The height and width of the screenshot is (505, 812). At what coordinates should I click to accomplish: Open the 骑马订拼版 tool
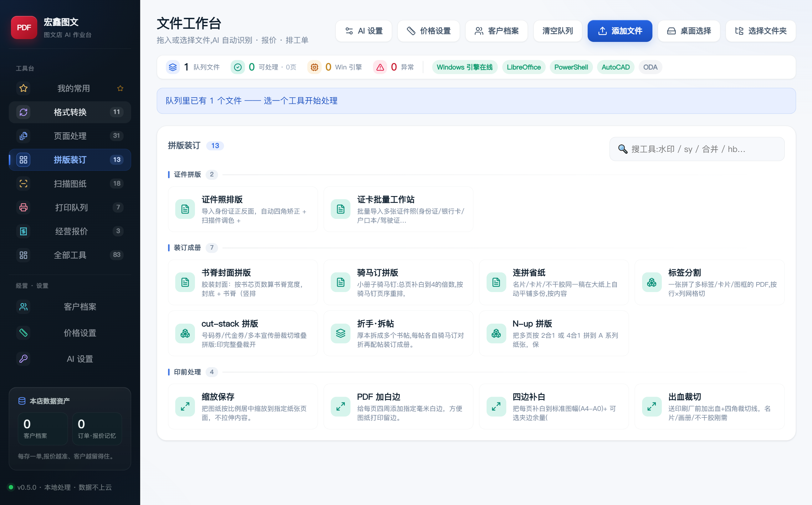(398, 282)
